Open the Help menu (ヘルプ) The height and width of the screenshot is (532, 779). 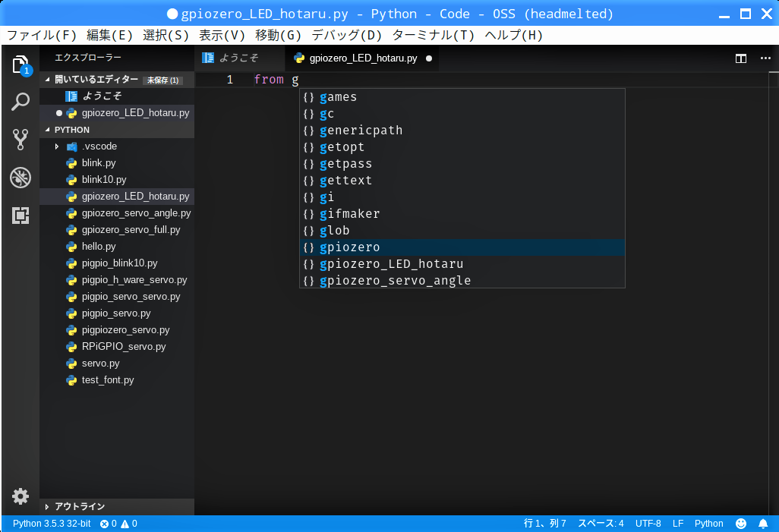514,35
